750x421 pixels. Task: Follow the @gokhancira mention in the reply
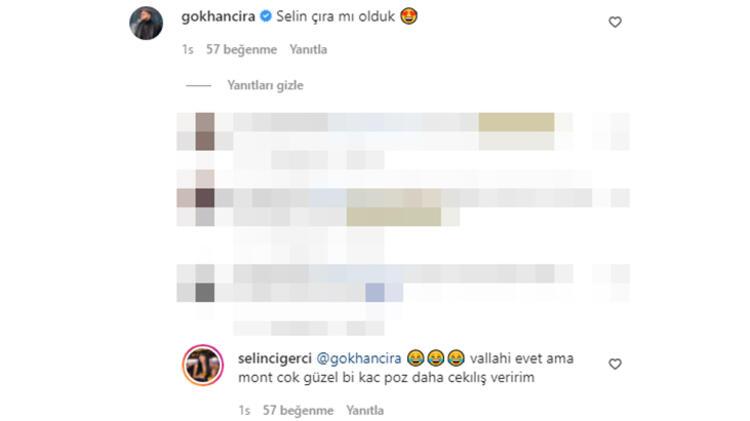pyautogui.click(x=359, y=358)
